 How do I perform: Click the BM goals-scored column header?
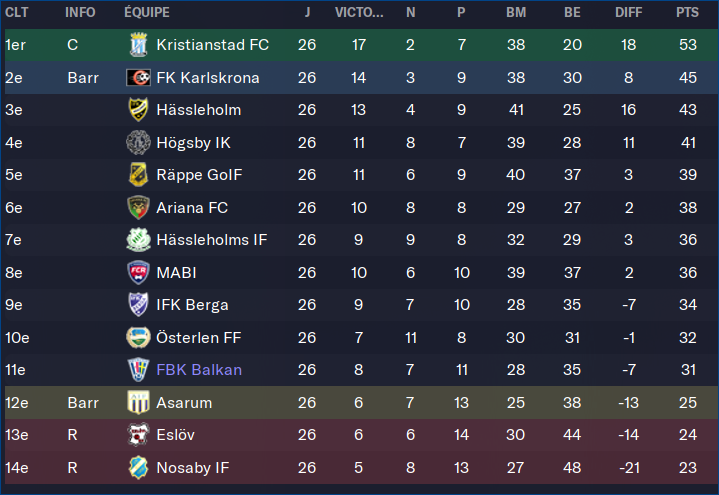tap(516, 12)
